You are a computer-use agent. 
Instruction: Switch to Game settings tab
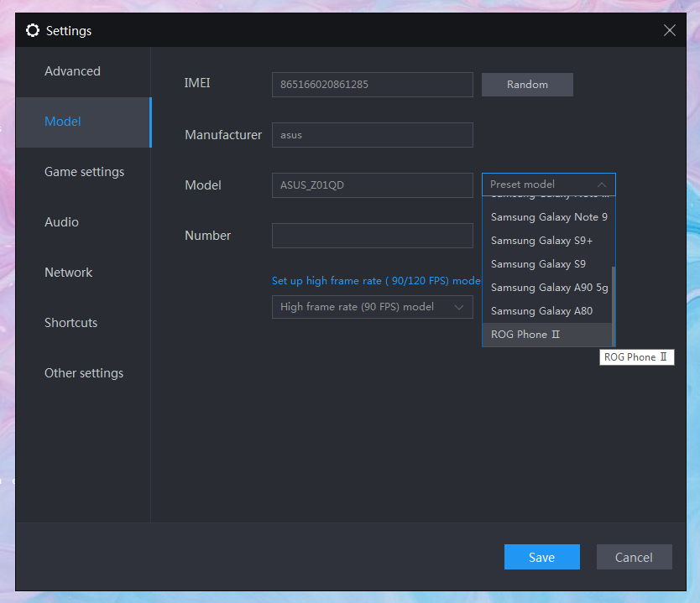tap(85, 172)
